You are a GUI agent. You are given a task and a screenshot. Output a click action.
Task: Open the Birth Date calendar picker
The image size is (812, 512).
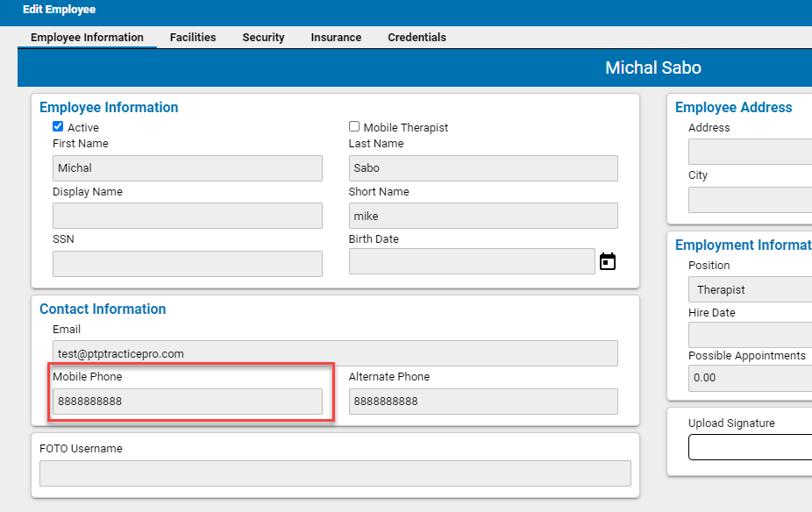[x=608, y=260]
